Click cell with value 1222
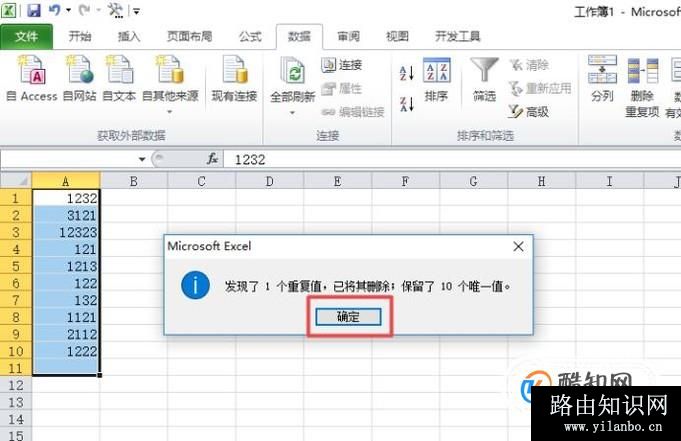The height and width of the screenshot is (441, 681). click(66, 351)
